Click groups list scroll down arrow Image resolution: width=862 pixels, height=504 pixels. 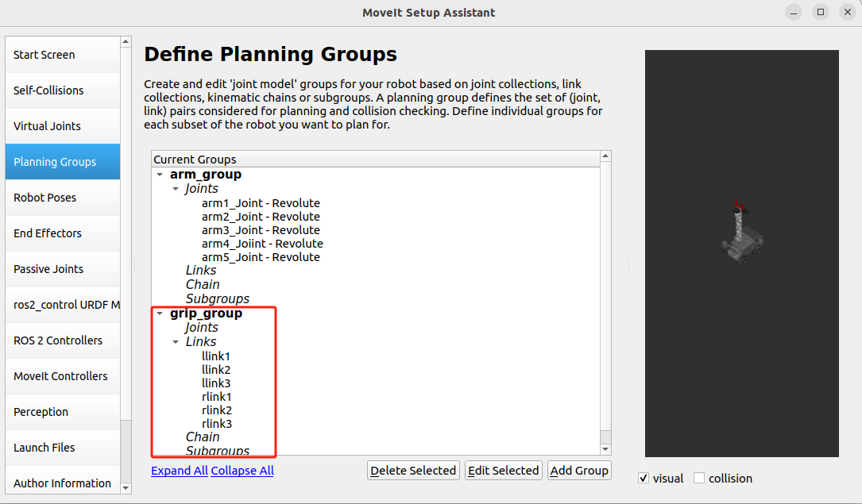point(605,449)
